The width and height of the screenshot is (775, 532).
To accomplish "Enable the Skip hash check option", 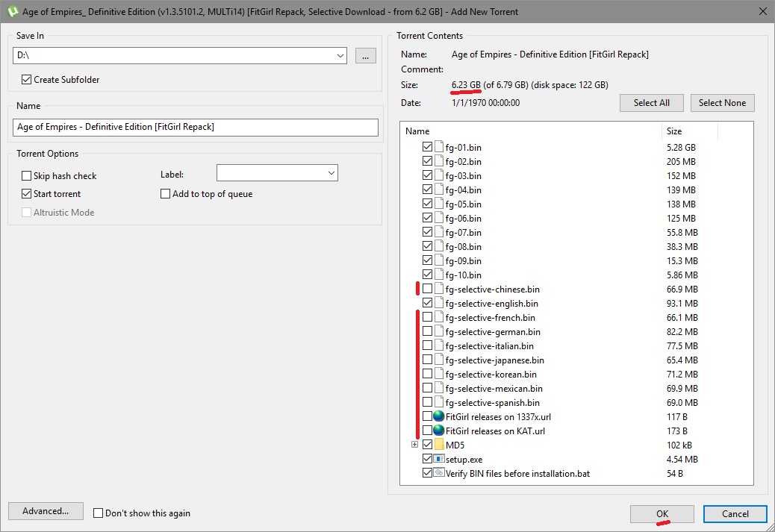I will point(27,176).
